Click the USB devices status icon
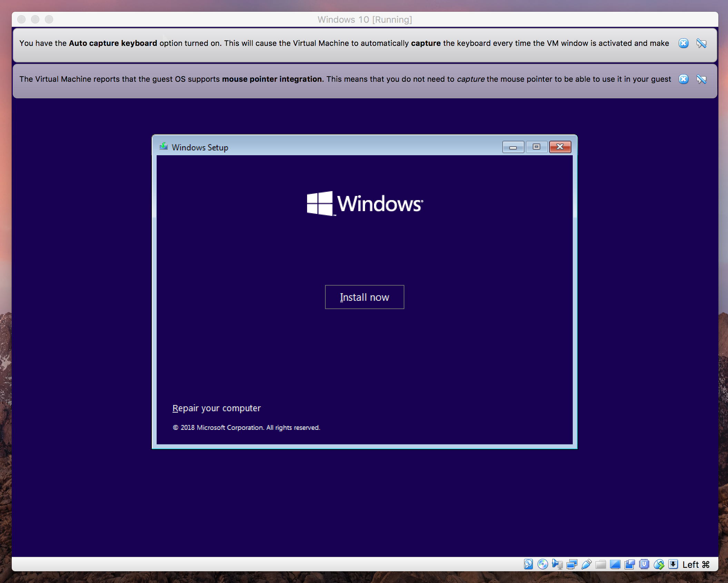Viewport: 728px width, 583px height. pos(586,564)
